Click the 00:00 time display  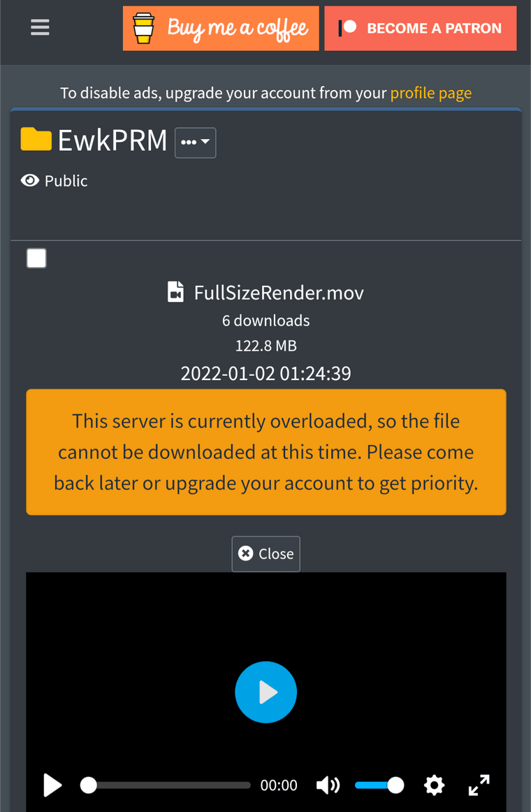click(x=279, y=785)
